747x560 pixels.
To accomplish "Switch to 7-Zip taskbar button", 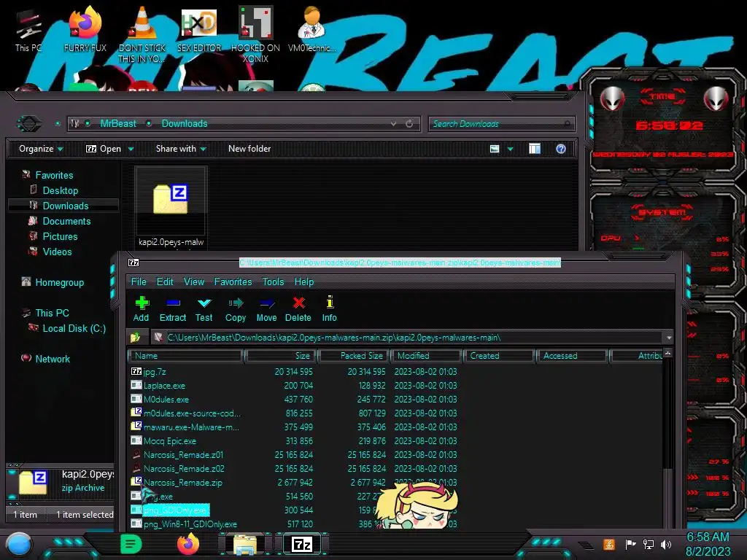I will 302,544.
